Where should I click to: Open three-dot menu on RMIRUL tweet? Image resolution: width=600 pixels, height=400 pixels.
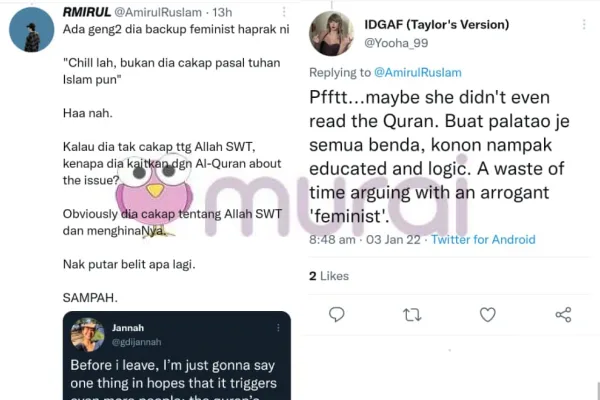pos(284,12)
